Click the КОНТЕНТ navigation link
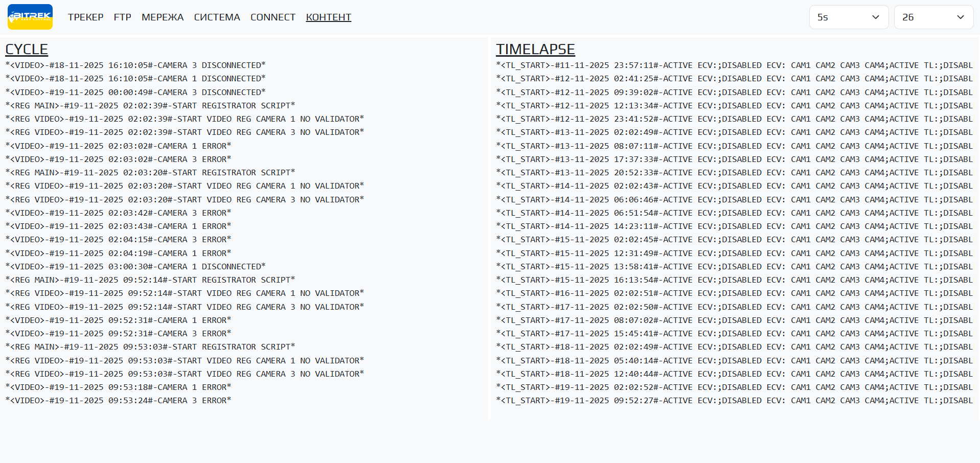 [x=328, y=17]
